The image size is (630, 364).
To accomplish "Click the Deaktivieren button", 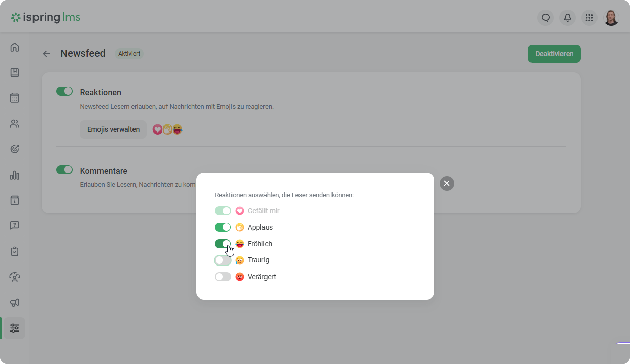I will (554, 54).
